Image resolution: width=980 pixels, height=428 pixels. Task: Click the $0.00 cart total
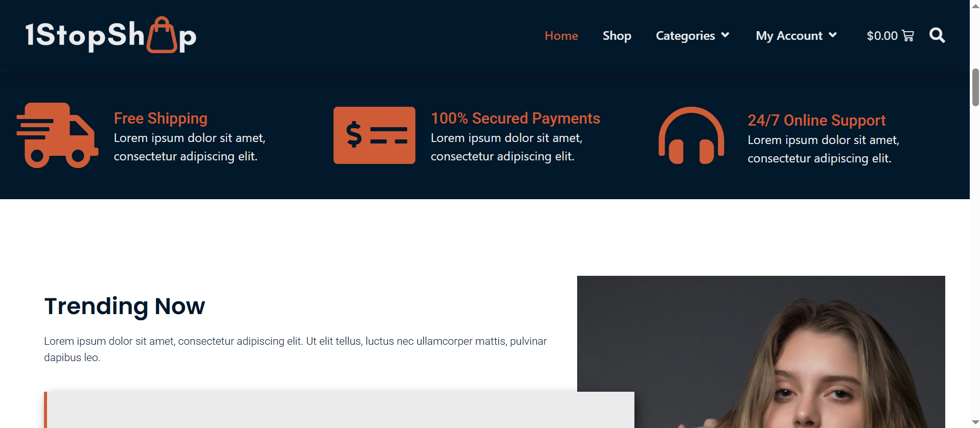point(882,36)
